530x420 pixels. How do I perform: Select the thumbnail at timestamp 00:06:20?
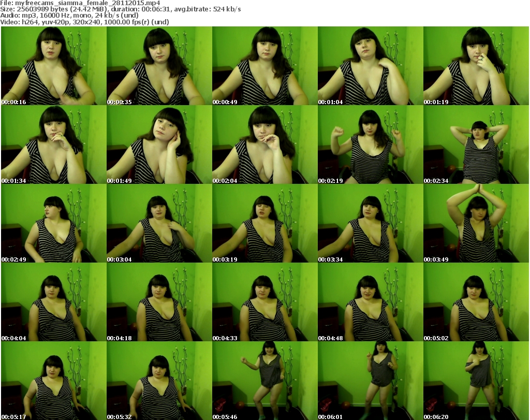coord(476,381)
